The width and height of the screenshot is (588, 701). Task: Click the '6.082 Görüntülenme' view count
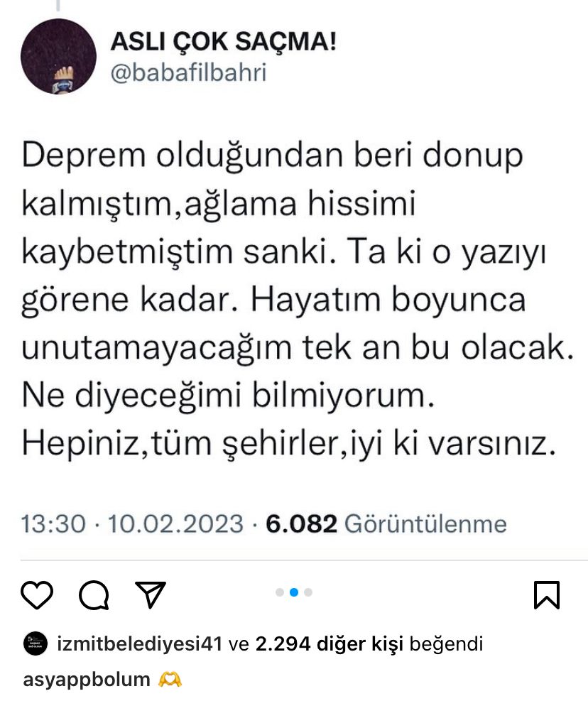[x=386, y=523]
